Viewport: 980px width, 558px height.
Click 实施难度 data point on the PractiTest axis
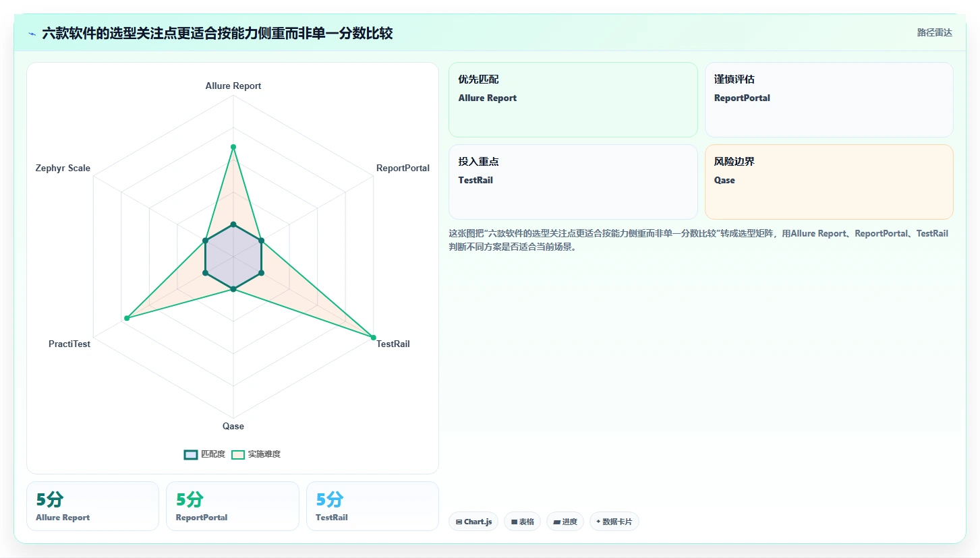[126, 318]
